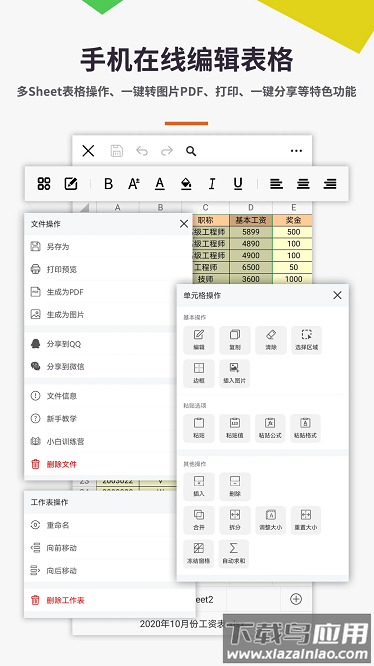374x666 pixels.
Task: Tap the 选择区域 select range icon
Action: pyautogui.click(x=307, y=340)
